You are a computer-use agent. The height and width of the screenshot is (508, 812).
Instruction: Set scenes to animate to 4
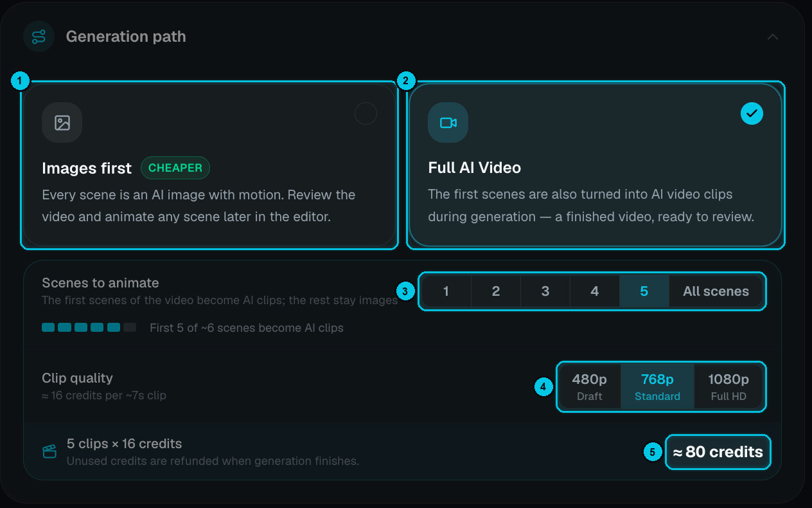coord(595,291)
